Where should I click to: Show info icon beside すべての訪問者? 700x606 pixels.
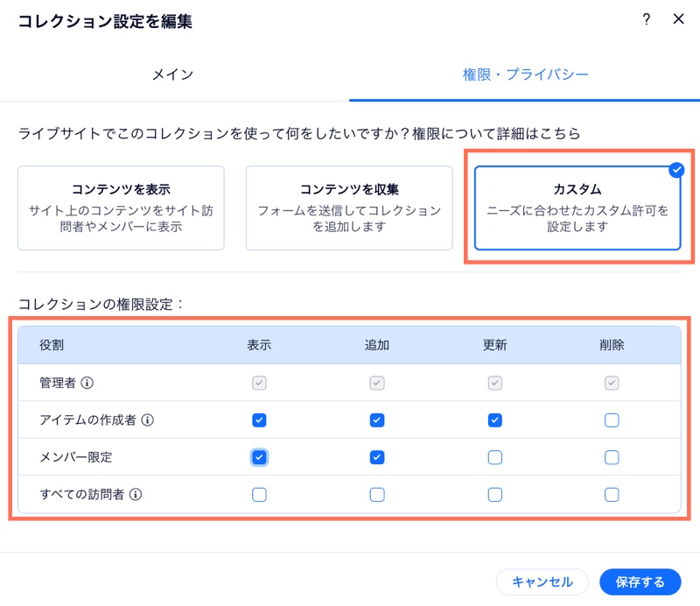(x=136, y=494)
